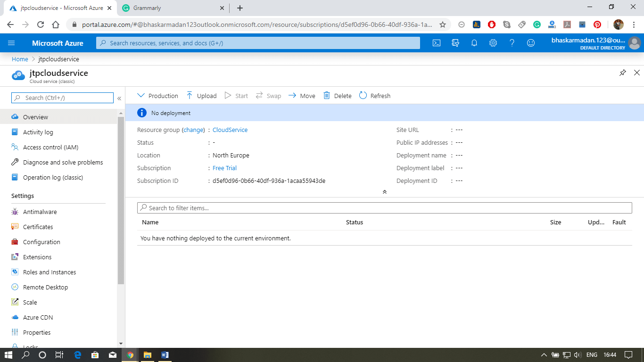
Task: Click the Certificates icon in sidebar
Action: [15, 227]
